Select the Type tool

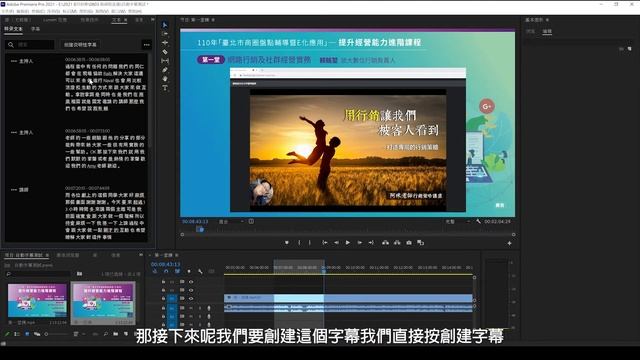pyautogui.click(x=165, y=88)
